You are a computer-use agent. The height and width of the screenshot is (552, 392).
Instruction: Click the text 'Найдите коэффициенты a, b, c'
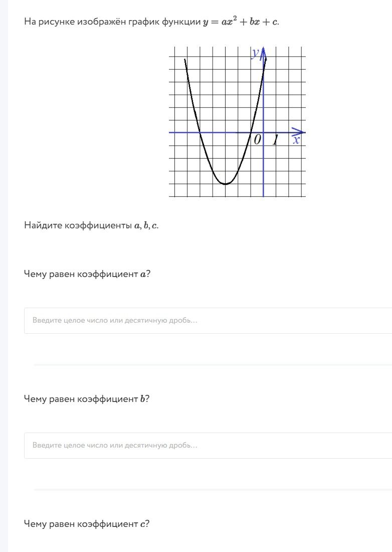(91, 225)
